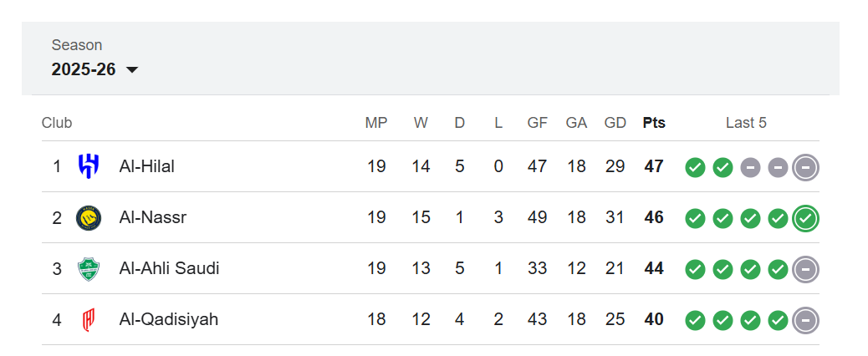Open the Al-Hilal team name link
Image resolution: width=868 pixels, height=356 pixels.
tap(147, 166)
